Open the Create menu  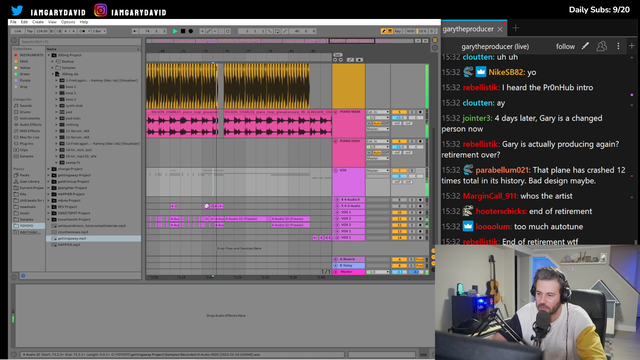pos(38,22)
